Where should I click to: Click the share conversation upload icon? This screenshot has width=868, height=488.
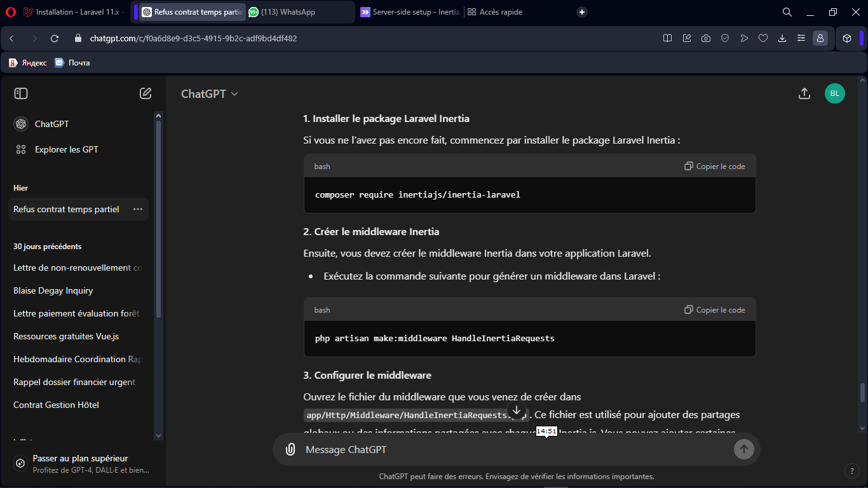pos(804,93)
